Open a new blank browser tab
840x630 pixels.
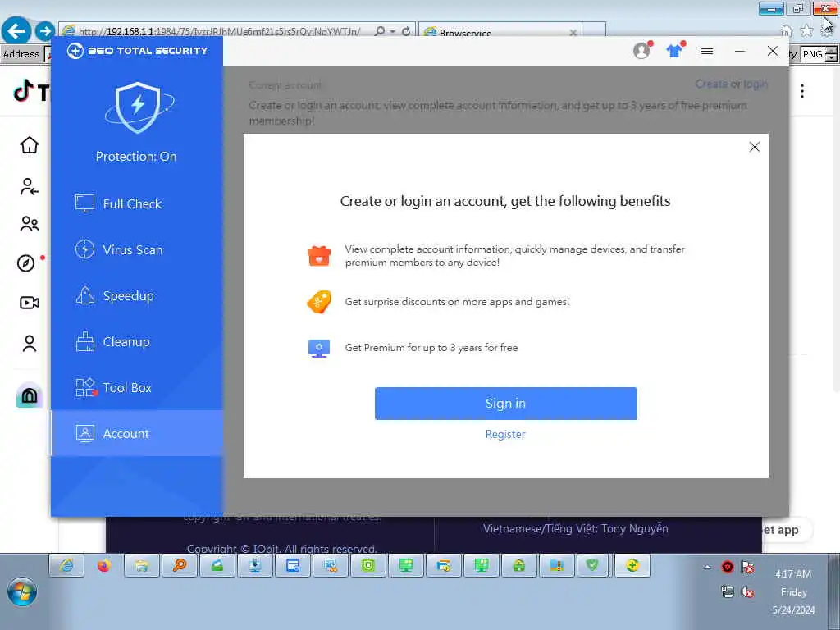(x=594, y=30)
